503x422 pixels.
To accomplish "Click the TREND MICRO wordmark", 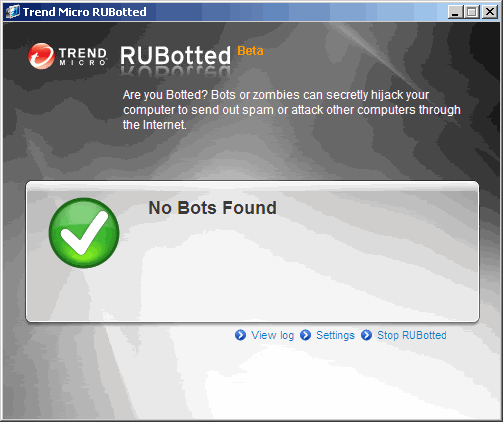I will pyautogui.click(x=83, y=56).
